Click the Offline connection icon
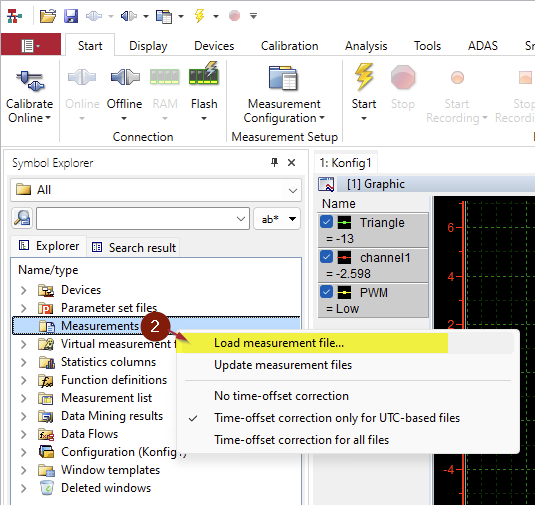 (125, 77)
